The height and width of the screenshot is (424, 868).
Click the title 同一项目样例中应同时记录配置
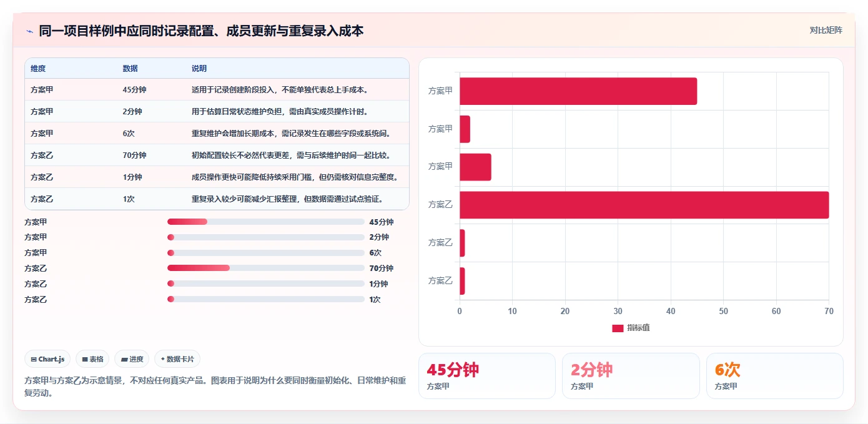[201, 31]
